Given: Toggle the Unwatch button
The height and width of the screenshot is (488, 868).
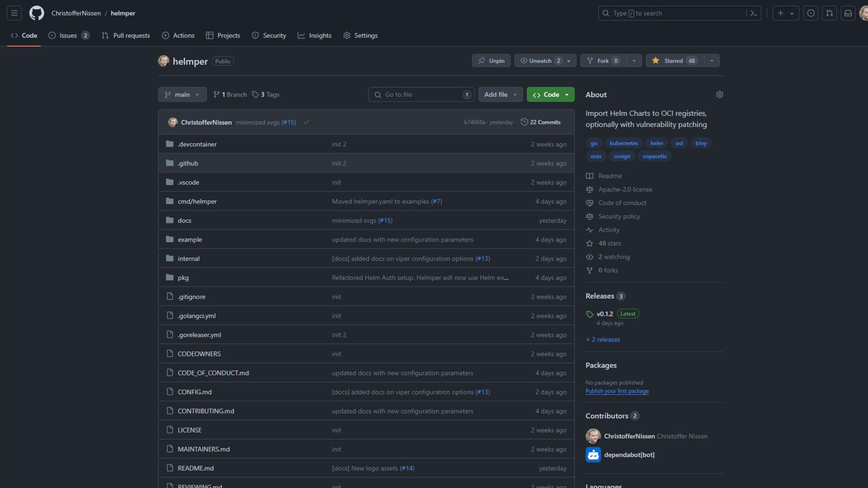Looking at the screenshot, I should tap(540, 61).
